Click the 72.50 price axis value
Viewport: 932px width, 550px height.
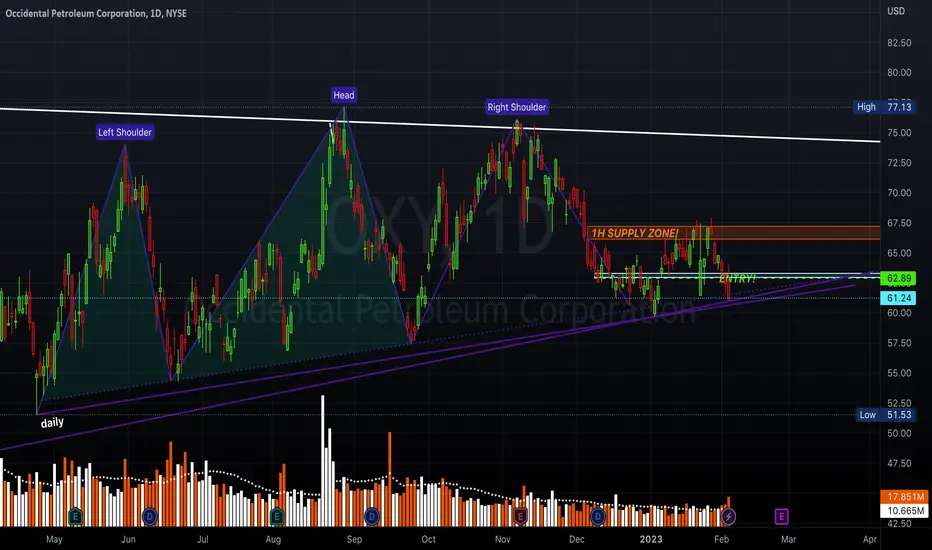click(899, 163)
